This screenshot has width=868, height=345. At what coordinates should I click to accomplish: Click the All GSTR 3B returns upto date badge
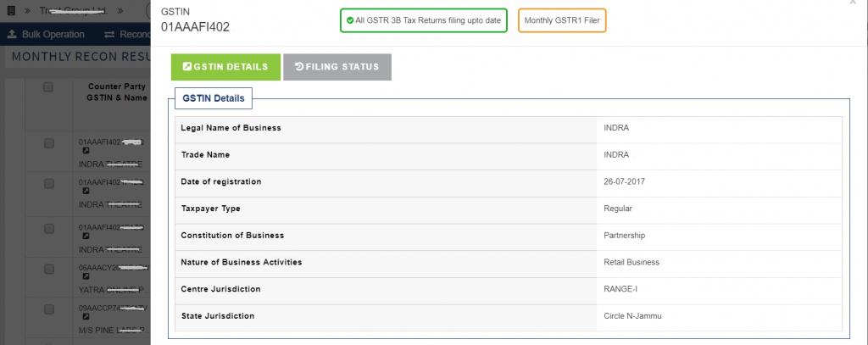(424, 20)
